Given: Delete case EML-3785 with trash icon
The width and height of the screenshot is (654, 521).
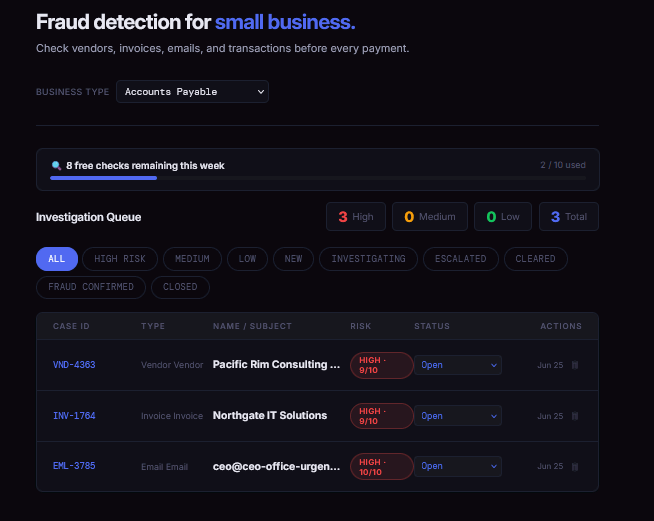Looking at the screenshot, I should pyautogui.click(x=575, y=466).
